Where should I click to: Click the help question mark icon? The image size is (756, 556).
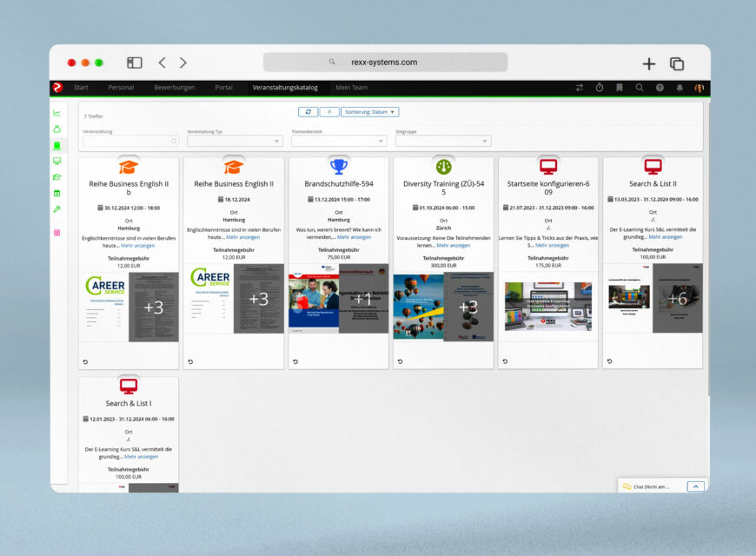point(660,88)
